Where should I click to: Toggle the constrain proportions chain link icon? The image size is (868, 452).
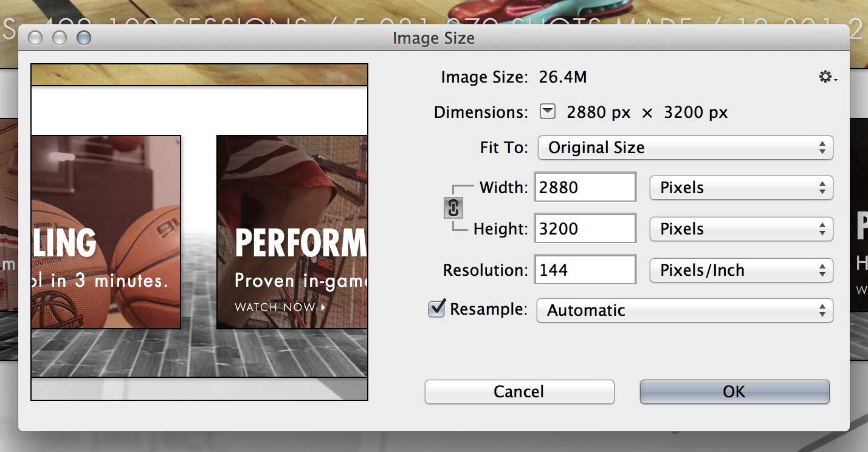453,208
